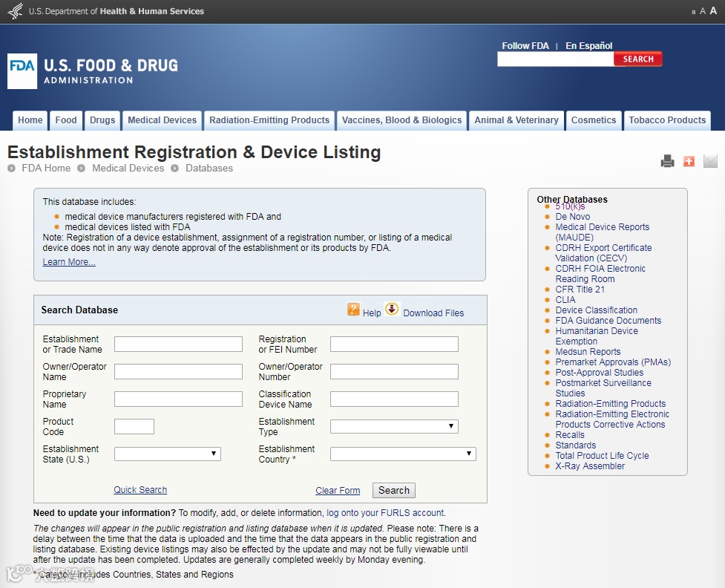Click the Search button in the database form
The image size is (725, 588).
coord(394,491)
